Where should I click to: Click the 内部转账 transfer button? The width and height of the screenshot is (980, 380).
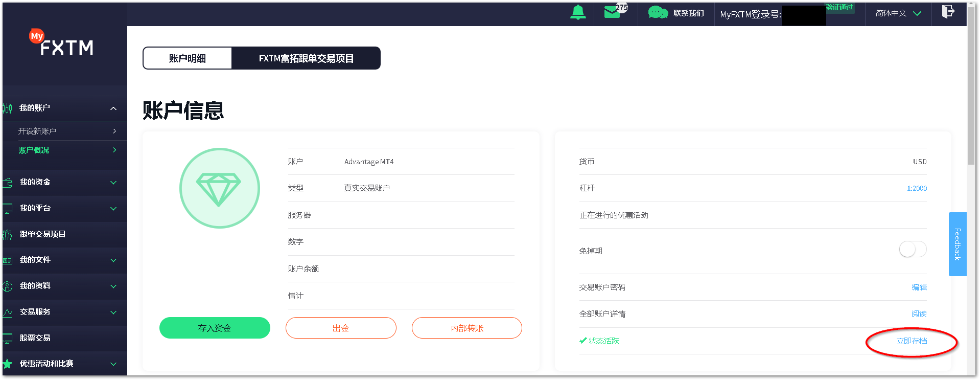coord(467,328)
